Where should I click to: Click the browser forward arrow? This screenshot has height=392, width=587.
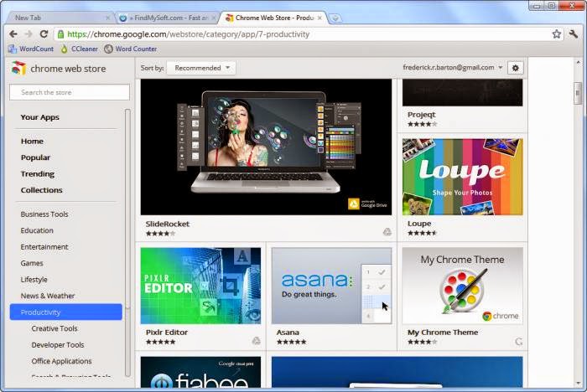(29, 34)
